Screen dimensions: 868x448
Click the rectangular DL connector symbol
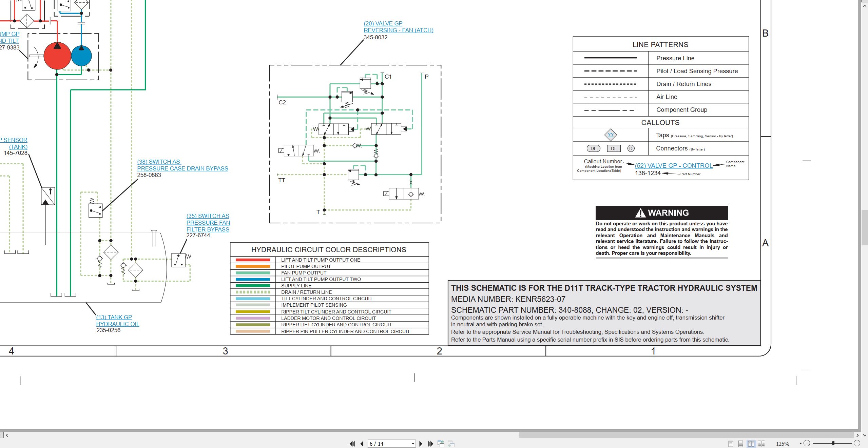[x=614, y=148]
